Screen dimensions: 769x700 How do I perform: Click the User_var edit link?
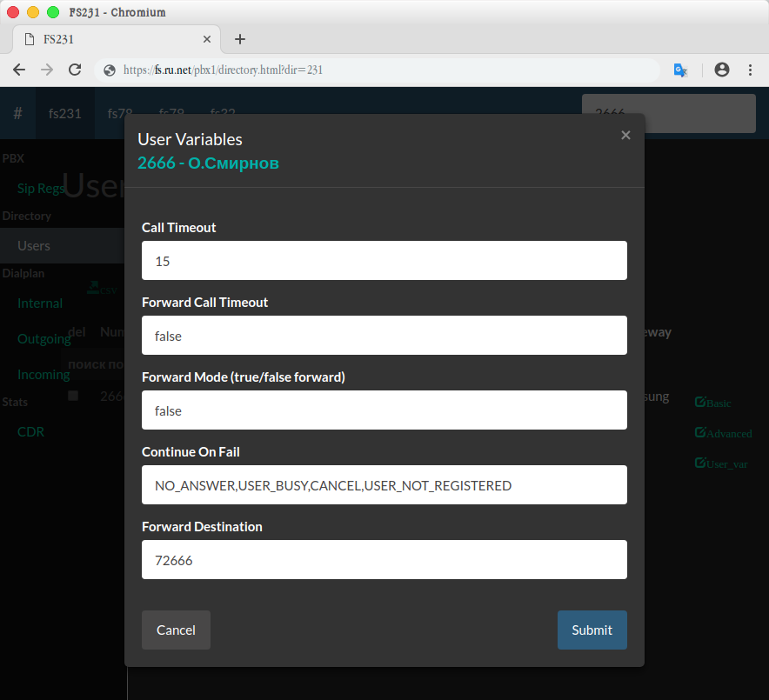[x=721, y=463]
